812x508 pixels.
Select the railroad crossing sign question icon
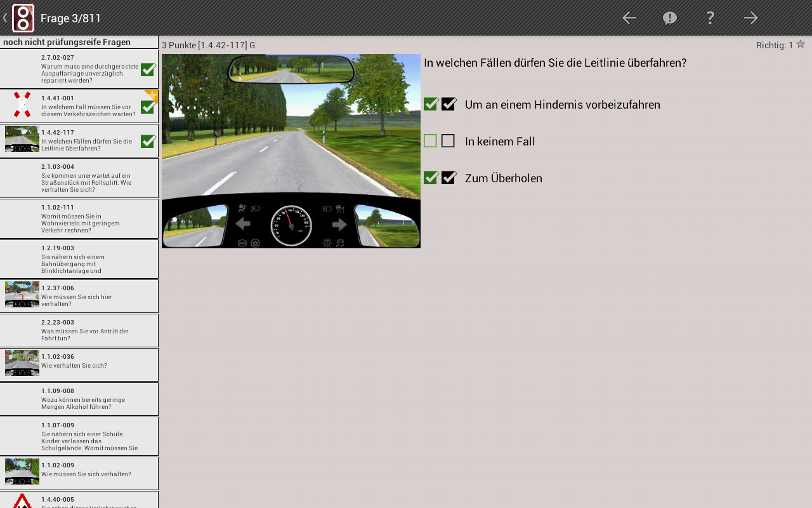pos(22,105)
